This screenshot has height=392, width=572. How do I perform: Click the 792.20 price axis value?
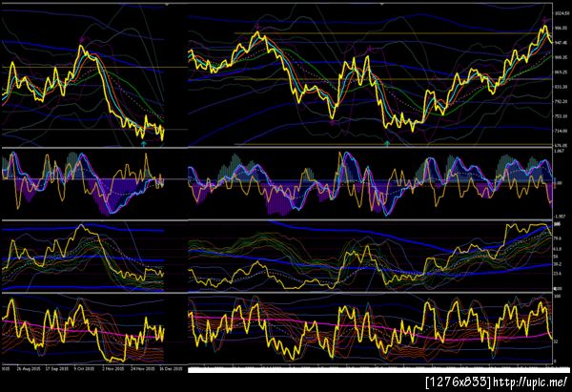(x=561, y=101)
